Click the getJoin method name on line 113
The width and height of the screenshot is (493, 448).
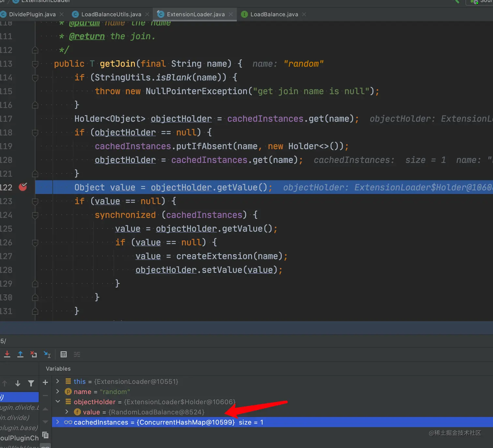point(117,64)
